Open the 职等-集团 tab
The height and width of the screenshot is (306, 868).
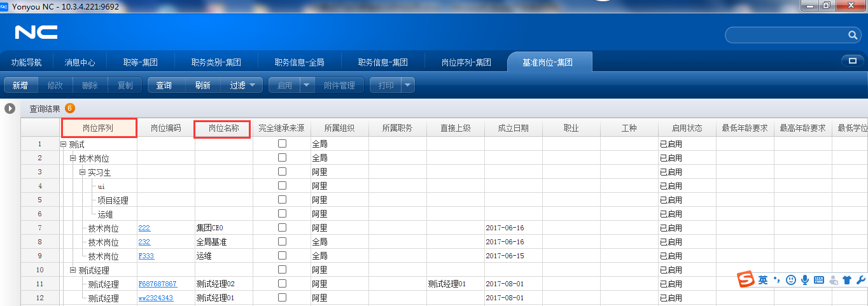[x=141, y=62]
